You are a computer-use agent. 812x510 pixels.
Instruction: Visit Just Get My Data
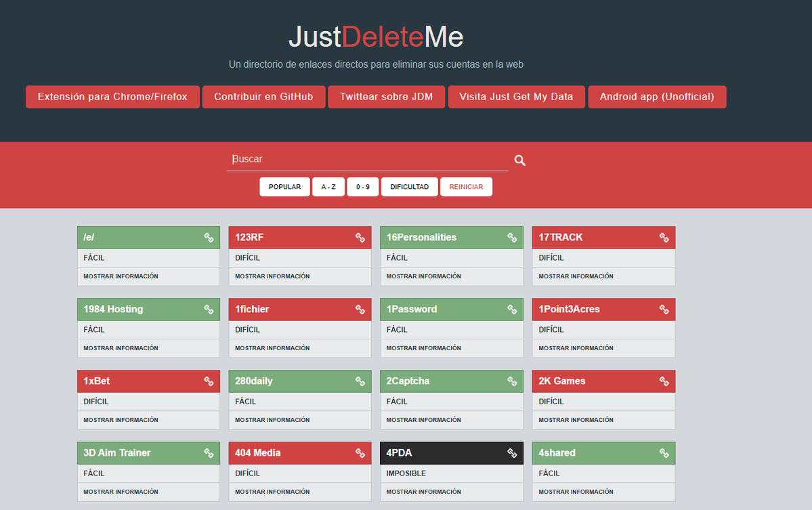click(x=516, y=97)
